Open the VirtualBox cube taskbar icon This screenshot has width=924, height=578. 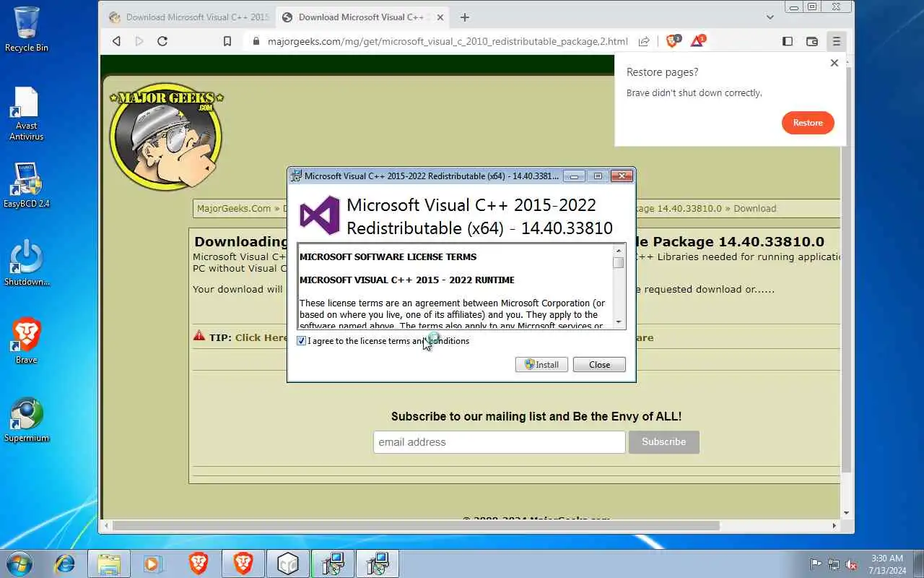(288, 564)
